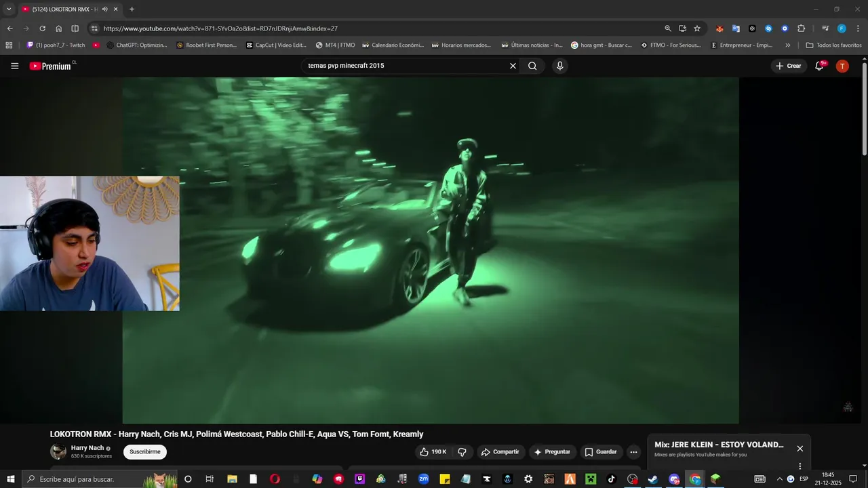The image size is (868, 488).
Task: Expand the system tray hidden icons
Action: 779,479
